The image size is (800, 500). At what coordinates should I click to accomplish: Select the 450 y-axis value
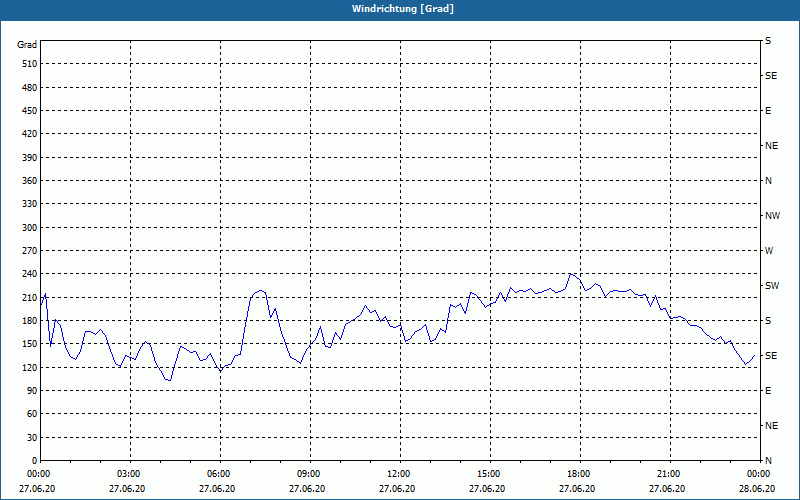click(30, 111)
